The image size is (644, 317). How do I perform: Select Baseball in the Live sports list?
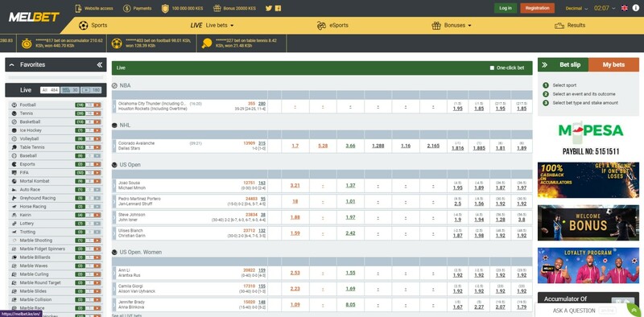pos(28,155)
